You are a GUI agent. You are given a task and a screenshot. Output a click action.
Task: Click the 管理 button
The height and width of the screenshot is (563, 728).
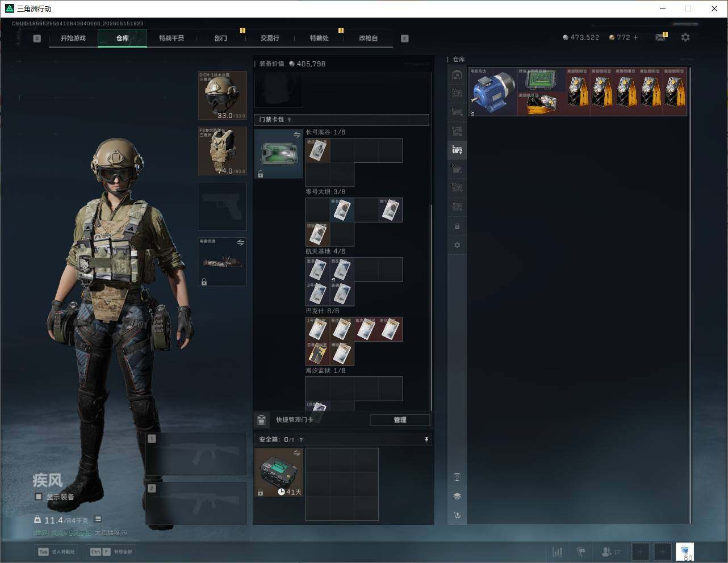tap(400, 420)
